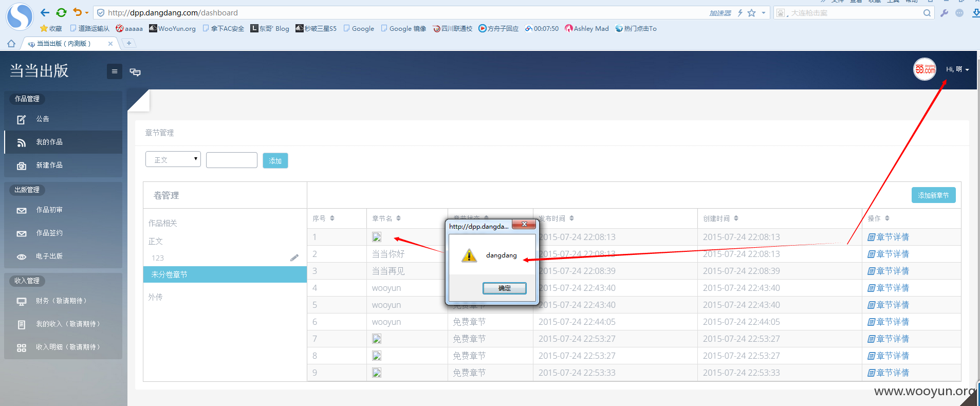Click the address bar URL field
Screen dimensions: 980x406
(401, 13)
